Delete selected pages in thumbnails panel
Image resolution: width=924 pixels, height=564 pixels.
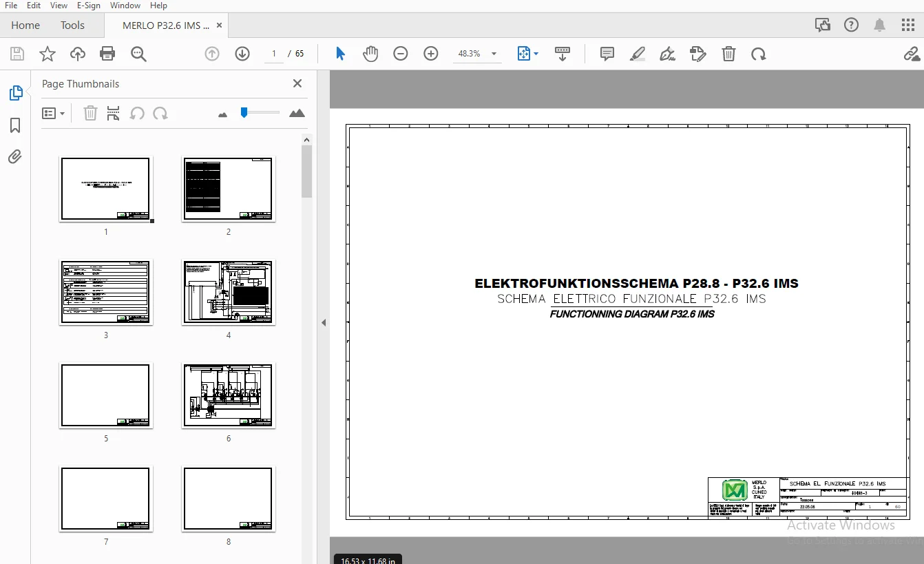tap(90, 113)
